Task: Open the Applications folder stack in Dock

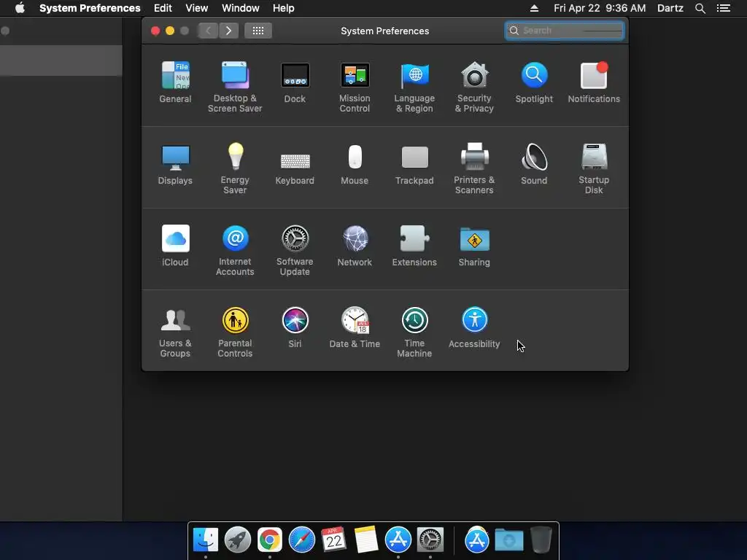Action: pyautogui.click(x=476, y=540)
